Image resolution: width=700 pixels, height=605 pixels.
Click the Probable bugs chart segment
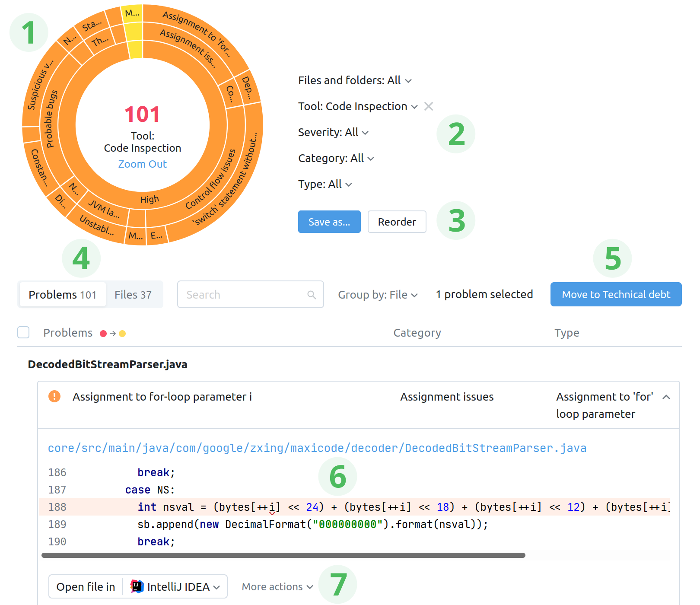(51, 119)
